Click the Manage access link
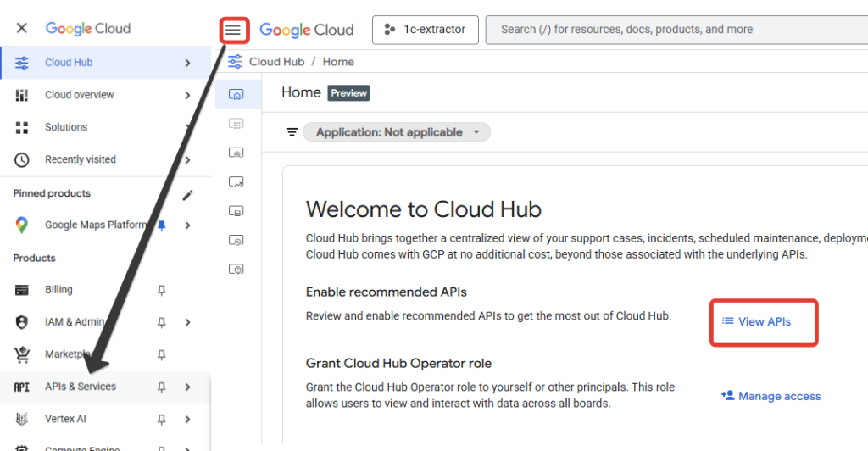Image resolution: width=868 pixels, height=451 pixels. 771,396
